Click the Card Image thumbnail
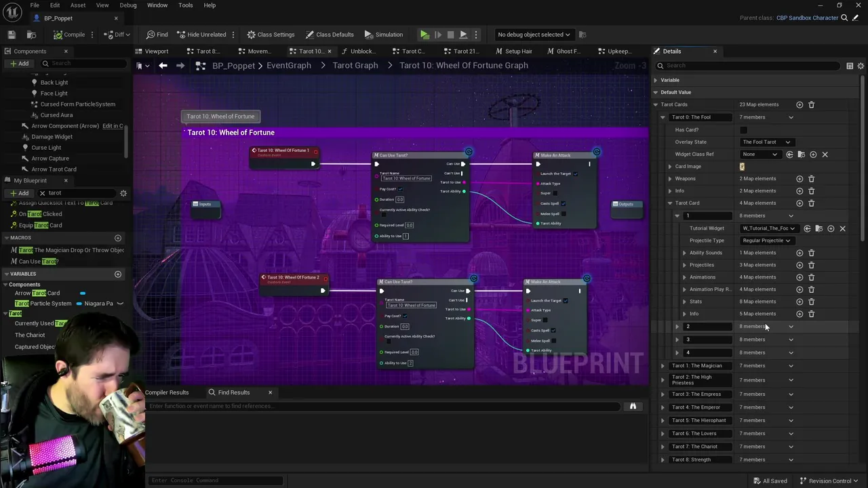868x488 pixels. point(742,167)
